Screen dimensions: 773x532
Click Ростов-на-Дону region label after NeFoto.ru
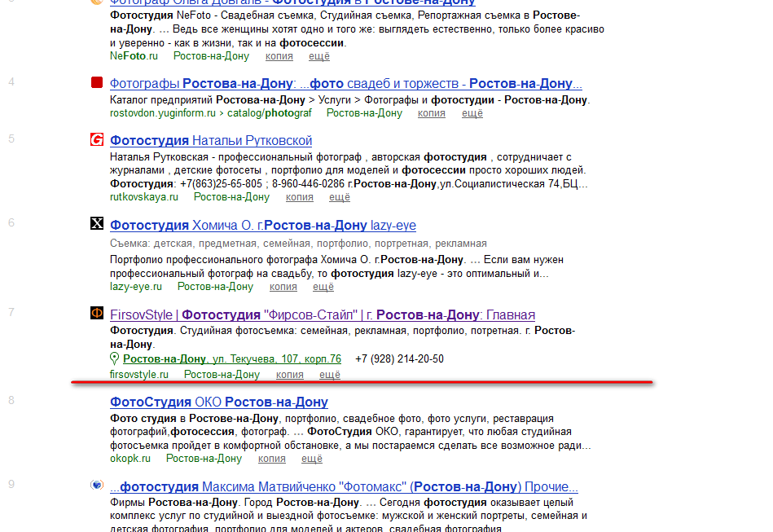[x=211, y=56]
